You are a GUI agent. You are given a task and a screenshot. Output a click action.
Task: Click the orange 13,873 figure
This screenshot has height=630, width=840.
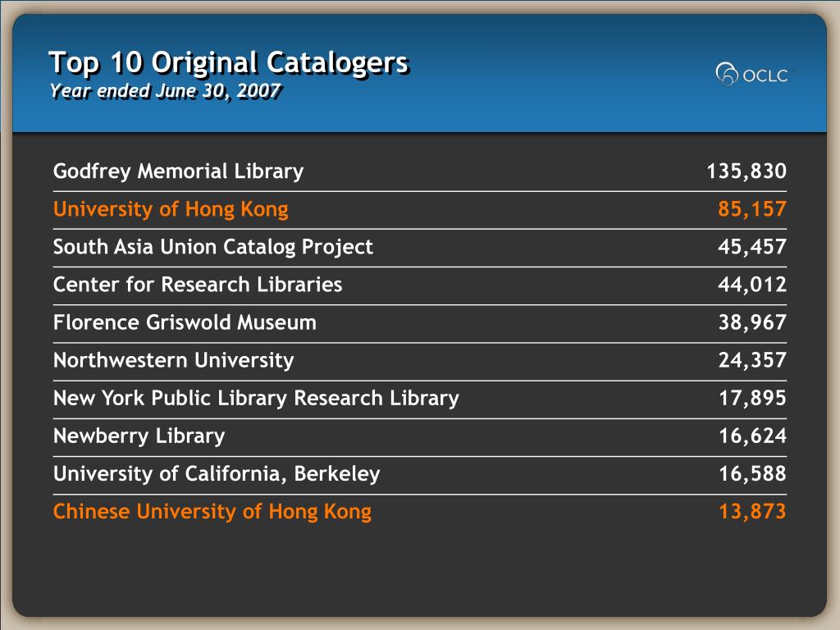click(x=752, y=512)
